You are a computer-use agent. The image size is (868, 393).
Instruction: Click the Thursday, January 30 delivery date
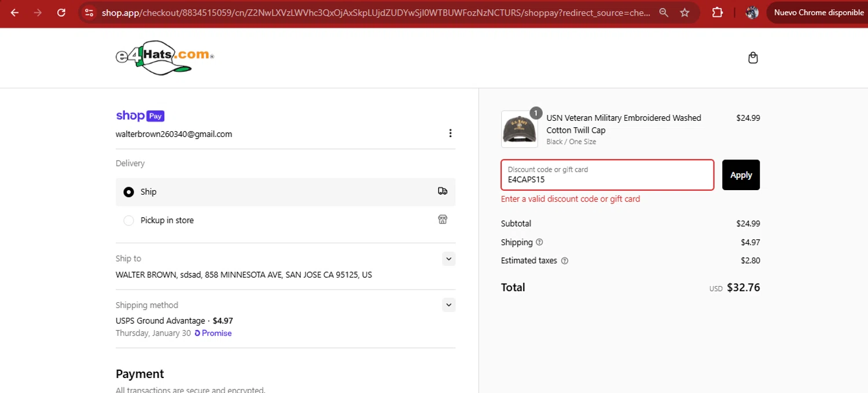click(x=153, y=333)
